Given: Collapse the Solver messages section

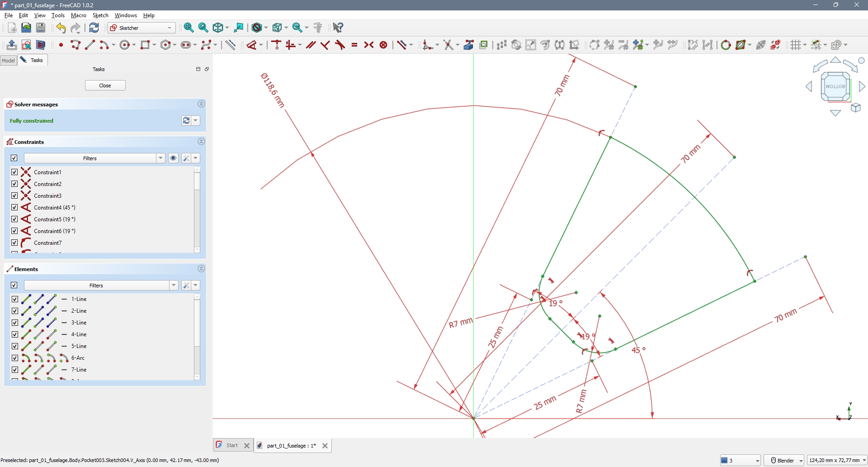Looking at the screenshot, I should click(x=201, y=104).
